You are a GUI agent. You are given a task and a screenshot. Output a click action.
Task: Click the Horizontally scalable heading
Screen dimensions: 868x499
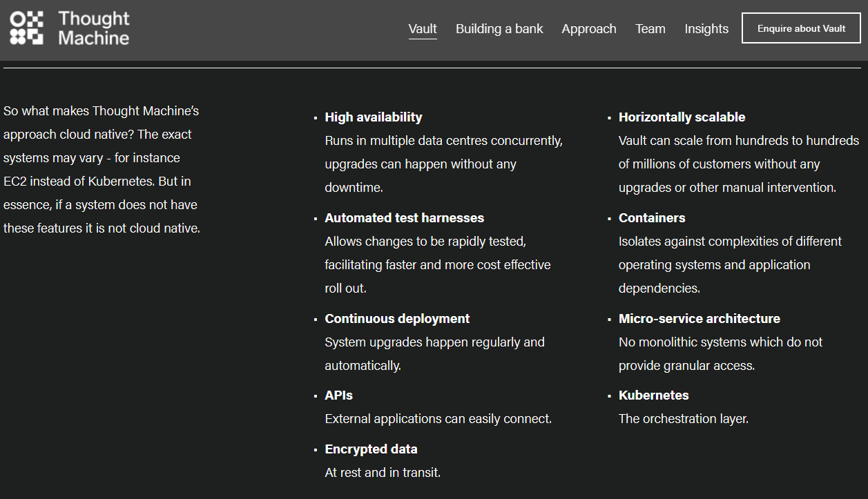pos(682,117)
